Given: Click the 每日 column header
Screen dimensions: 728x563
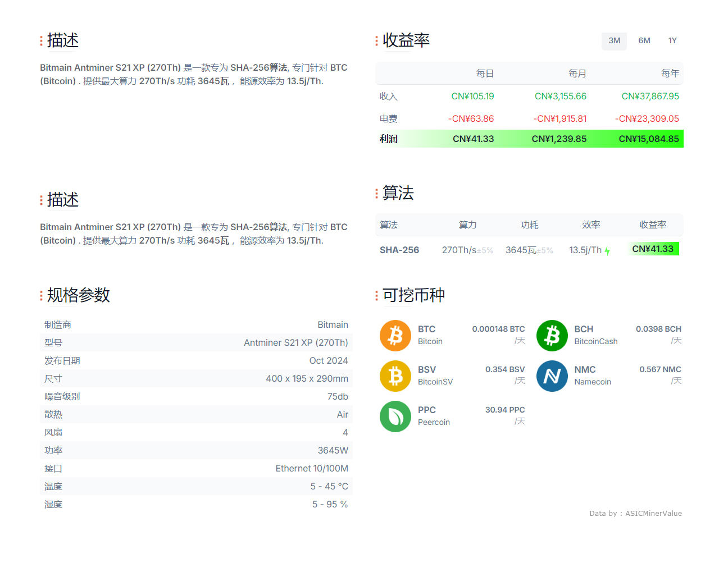Looking at the screenshot, I should [x=485, y=74].
